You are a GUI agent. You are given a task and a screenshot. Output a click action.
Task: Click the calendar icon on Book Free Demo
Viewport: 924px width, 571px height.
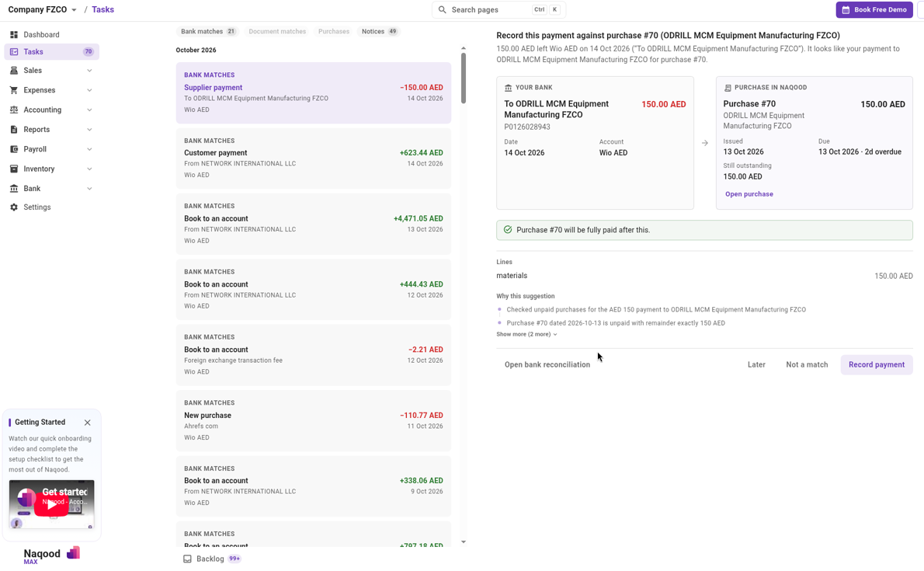(846, 10)
